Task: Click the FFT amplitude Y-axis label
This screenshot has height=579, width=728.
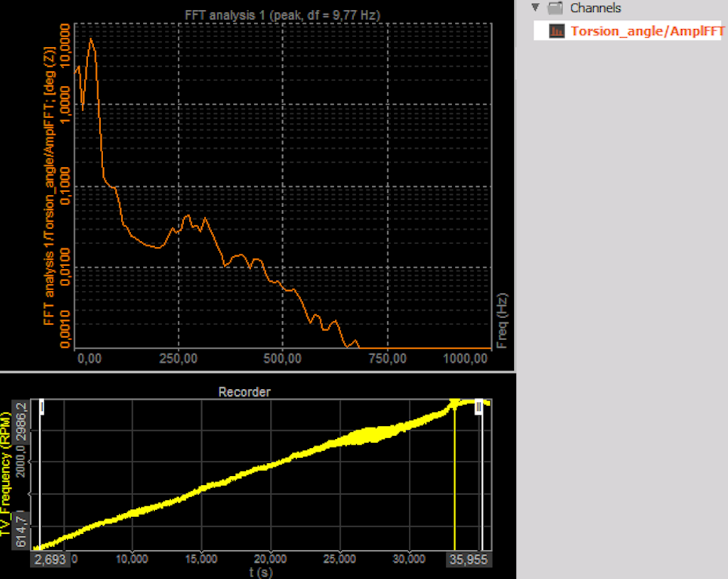Action: (x=49, y=186)
